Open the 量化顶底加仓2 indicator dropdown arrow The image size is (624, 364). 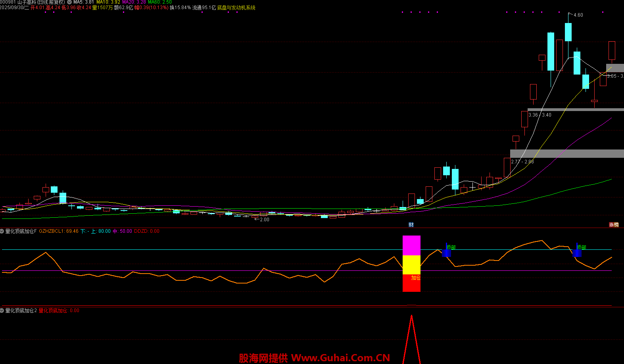(x=2, y=310)
